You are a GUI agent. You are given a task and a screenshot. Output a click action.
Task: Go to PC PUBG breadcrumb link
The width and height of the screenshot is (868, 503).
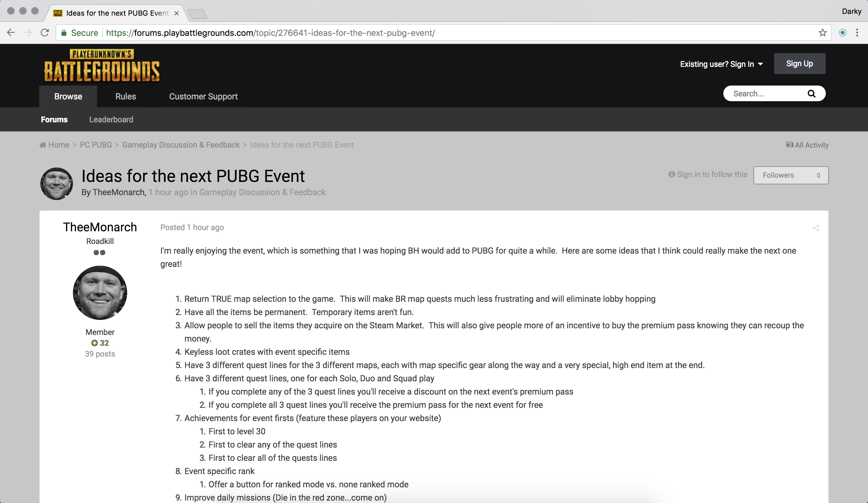[96, 145]
